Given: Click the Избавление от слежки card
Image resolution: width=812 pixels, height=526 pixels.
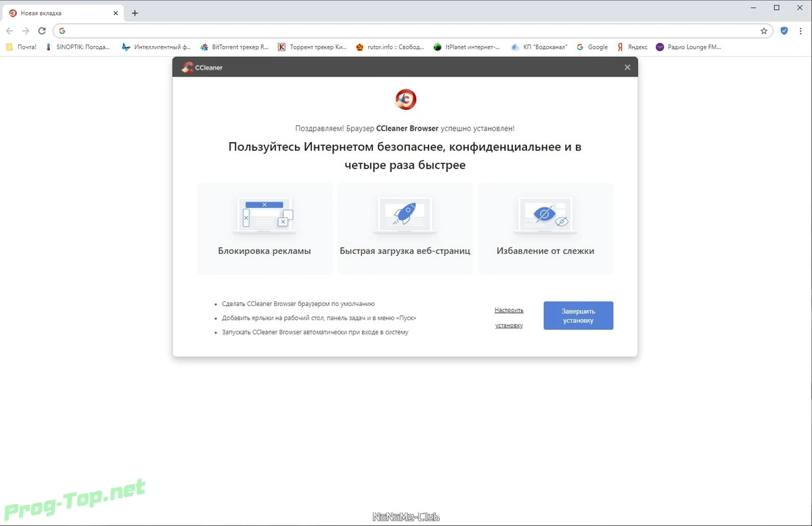Looking at the screenshot, I should pos(545,229).
